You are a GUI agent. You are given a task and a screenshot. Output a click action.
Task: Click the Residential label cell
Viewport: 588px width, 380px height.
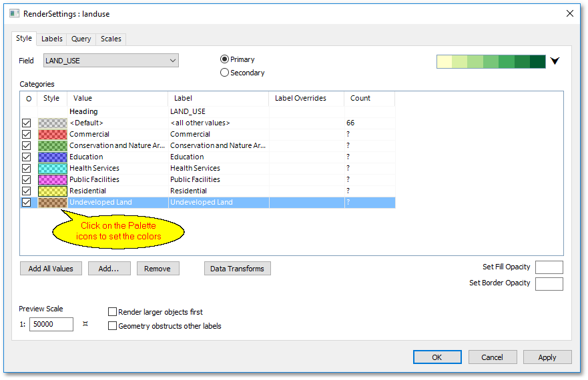pos(219,191)
